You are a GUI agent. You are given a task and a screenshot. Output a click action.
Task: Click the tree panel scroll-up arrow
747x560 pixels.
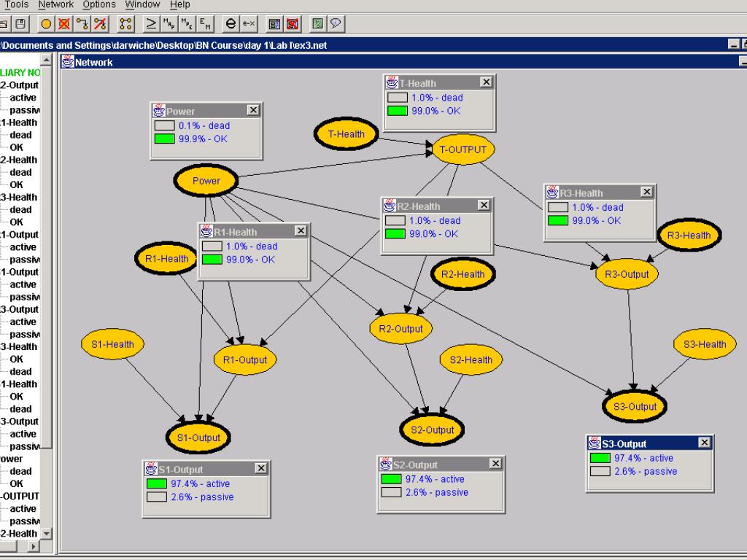(x=46, y=60)
